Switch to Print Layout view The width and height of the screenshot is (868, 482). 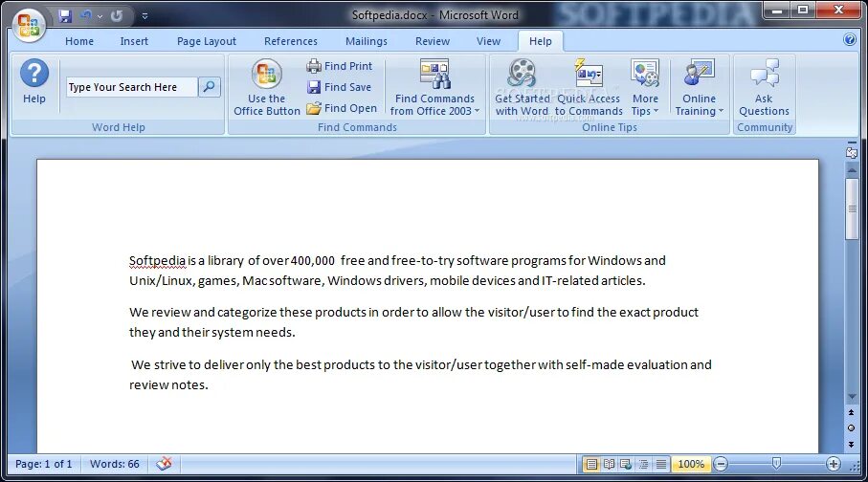591,464
